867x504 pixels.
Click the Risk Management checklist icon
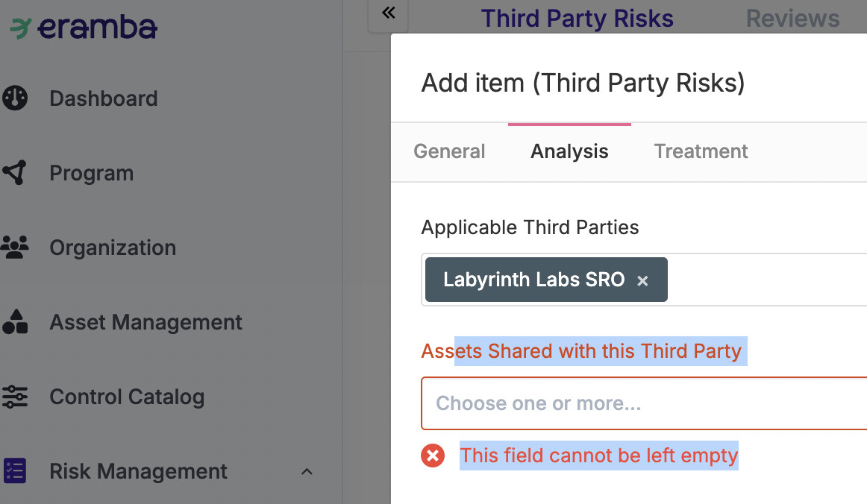tap(15, 471)
